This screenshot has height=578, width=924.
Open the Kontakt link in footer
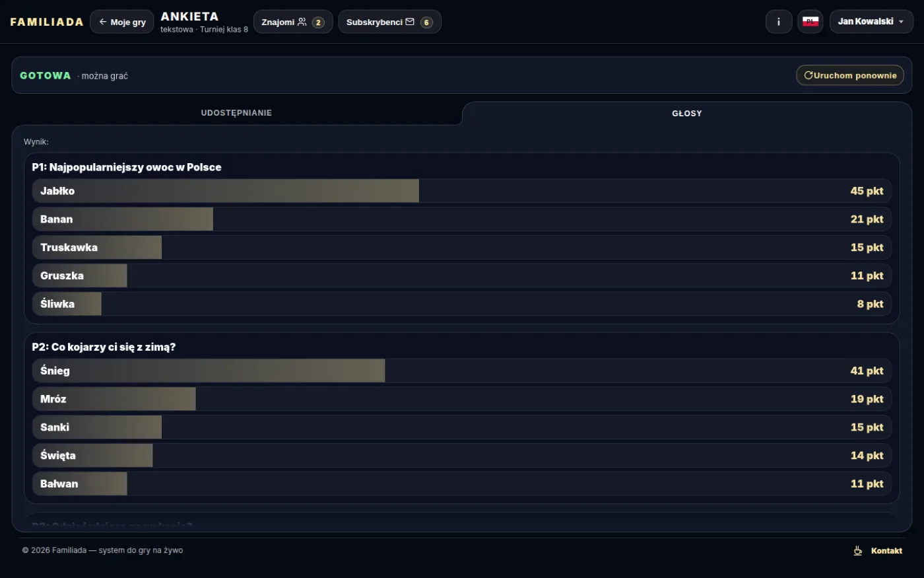886,551
